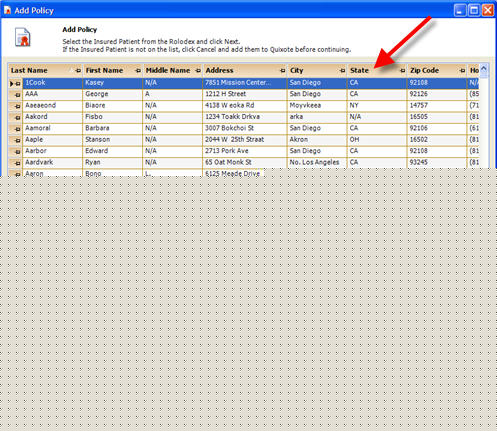Viewport: 497px width, 431px height.
Task: Click the first name George
Action: click(96, 94)
